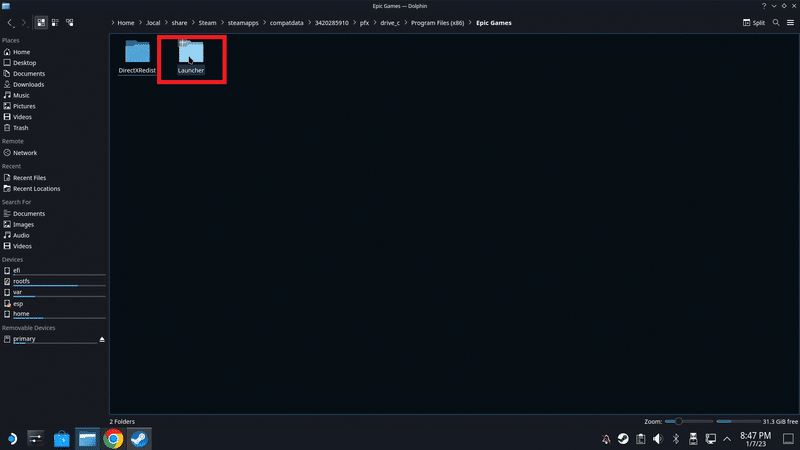Expand the chevron before Home breadcrumb
Screen dimensions: 800x450
pyautogui.click(x=113, y=22)
